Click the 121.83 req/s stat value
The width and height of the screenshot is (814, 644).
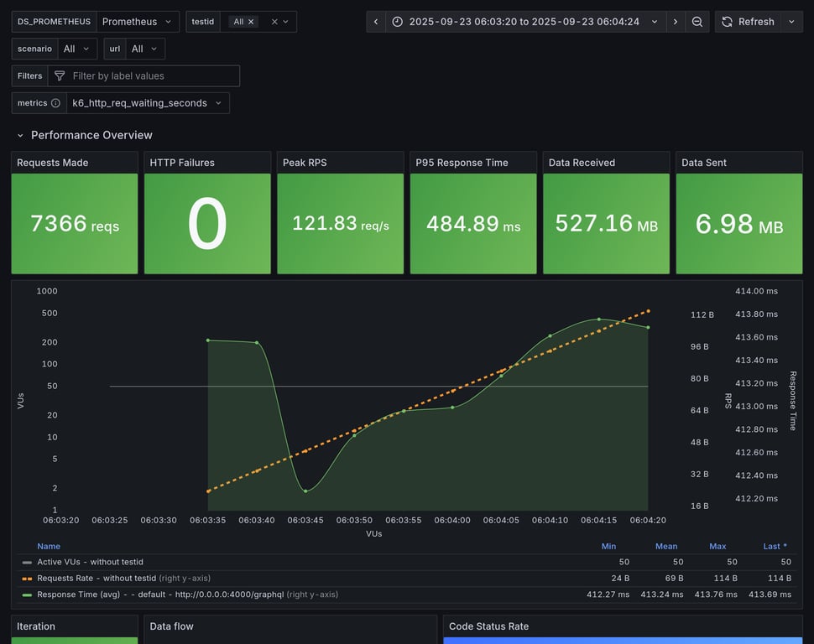[x=341, y=224]
